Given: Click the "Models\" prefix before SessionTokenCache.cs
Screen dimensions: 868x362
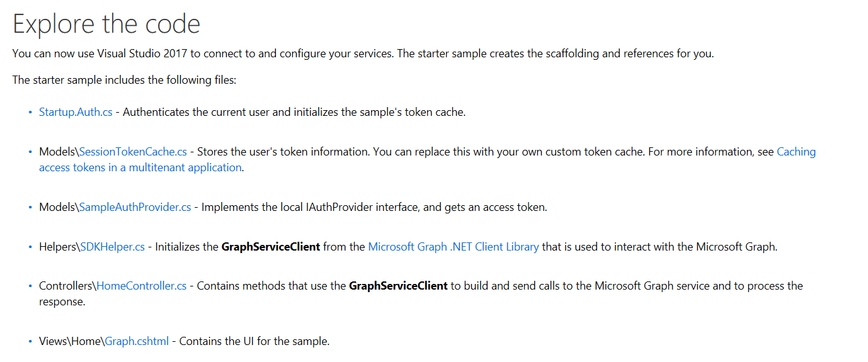Looking at the screenshot, I should pos(59,152).
